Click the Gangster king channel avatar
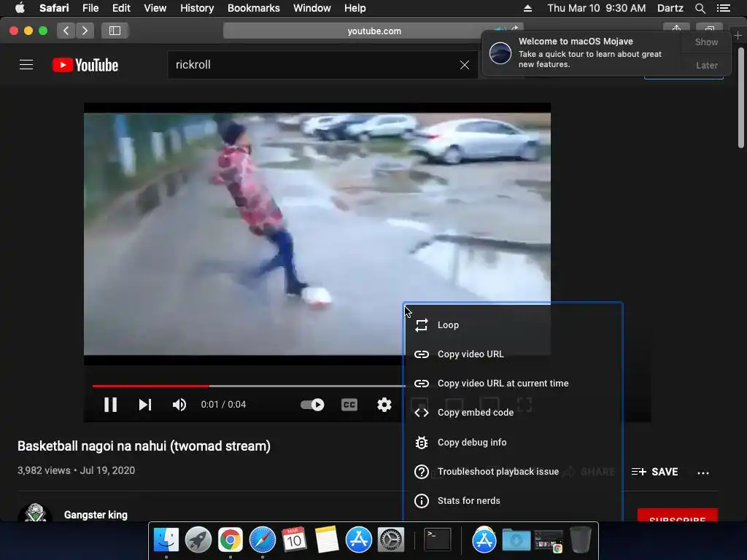Screen dimensions: 747x560 click(x=35, y=512)
